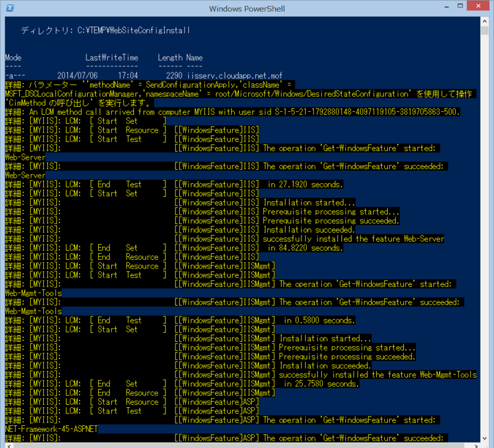Click the 'Name' column header

pos(195,57)
